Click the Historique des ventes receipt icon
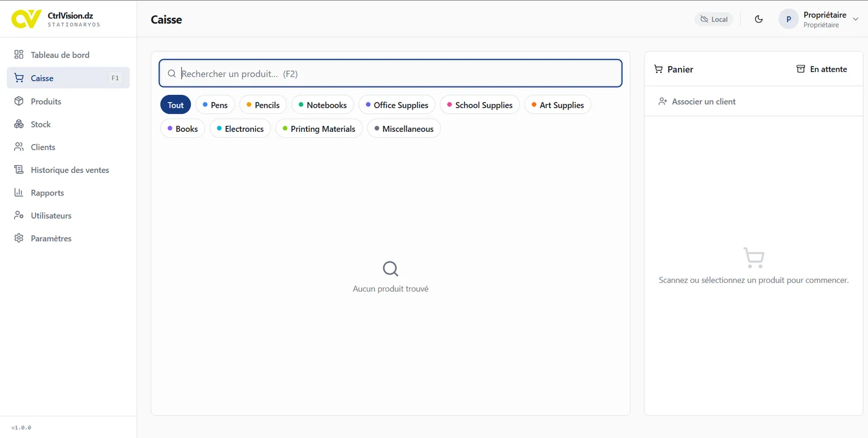Screen dimensions: 868x438 19,170
